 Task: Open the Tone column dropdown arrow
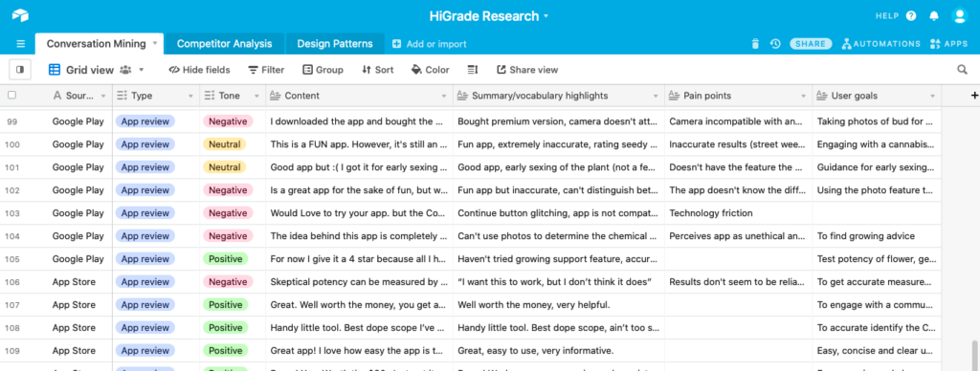(256, 97)
